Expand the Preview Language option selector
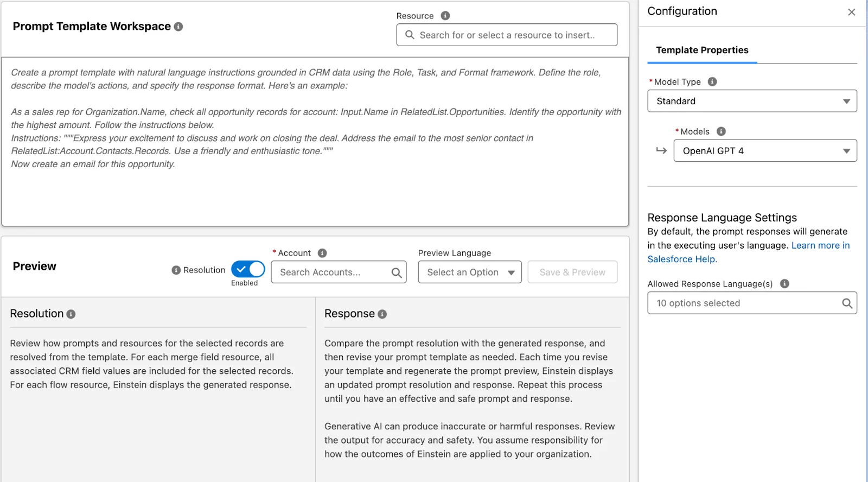 [469, 272]
